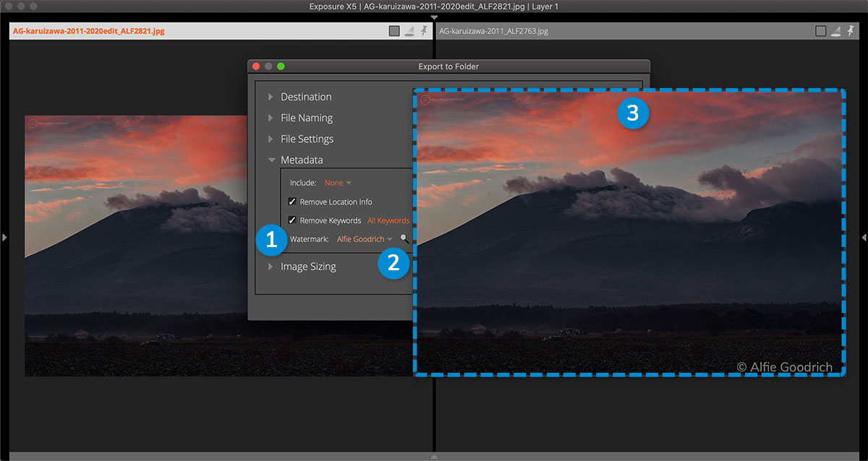Click the pin icon on ALF2763 pane

click(851, 31)
